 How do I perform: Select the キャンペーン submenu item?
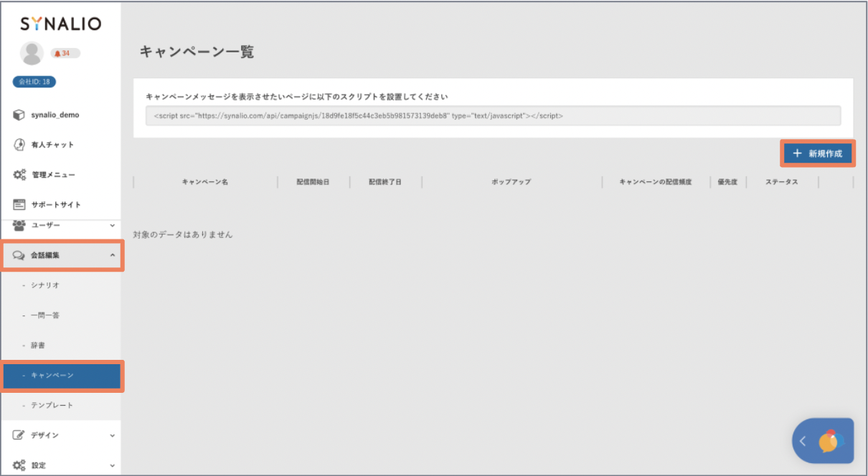click(62, 376)
